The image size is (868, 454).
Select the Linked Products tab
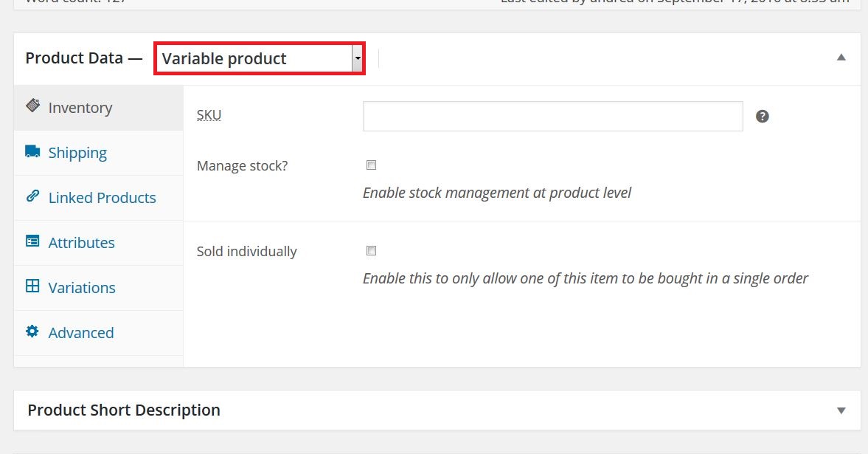99,198
